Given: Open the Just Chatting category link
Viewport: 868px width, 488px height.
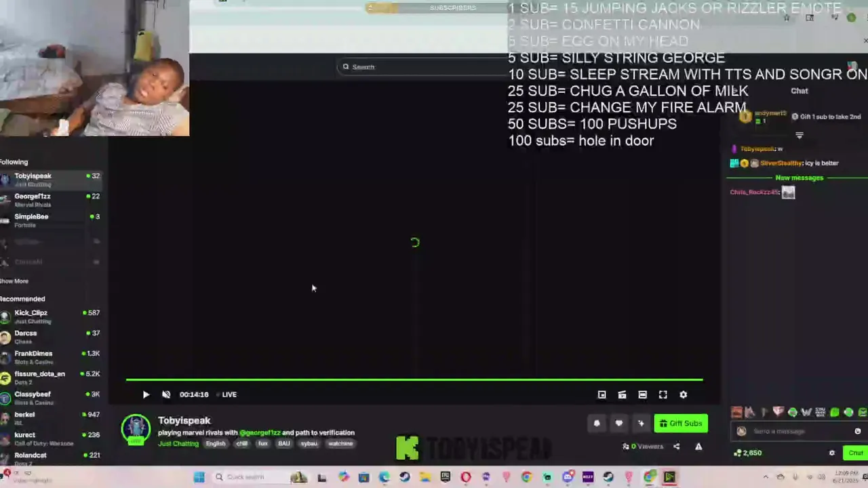Looking at the screenshot, I should pyautogui.click(x=178, y=444).
